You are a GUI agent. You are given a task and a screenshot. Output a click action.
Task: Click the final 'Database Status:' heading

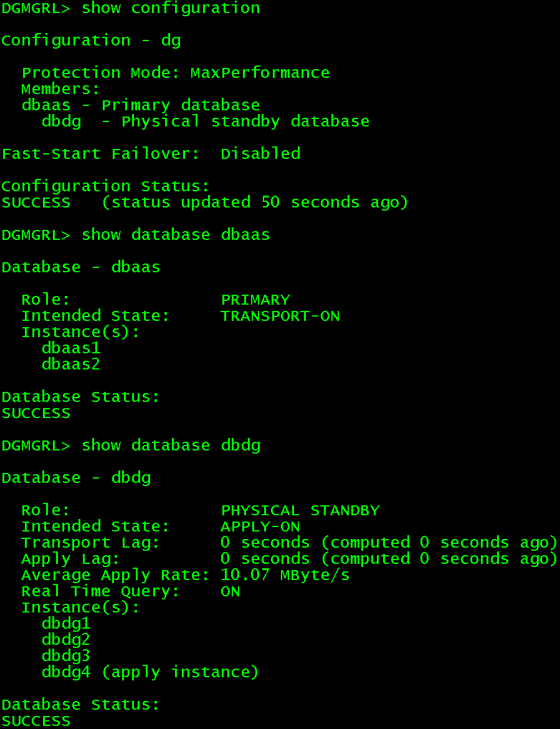coord(80,705)
